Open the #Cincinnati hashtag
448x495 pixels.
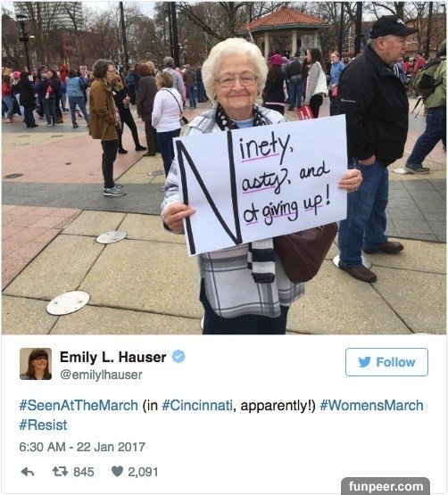(x=197, y=405)
